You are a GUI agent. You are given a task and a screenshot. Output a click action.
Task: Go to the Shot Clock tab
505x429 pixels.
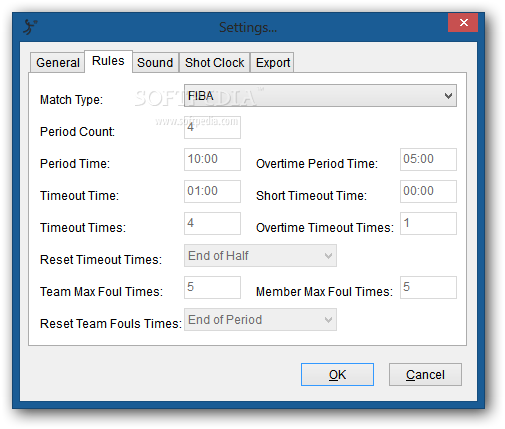point(215,63)
